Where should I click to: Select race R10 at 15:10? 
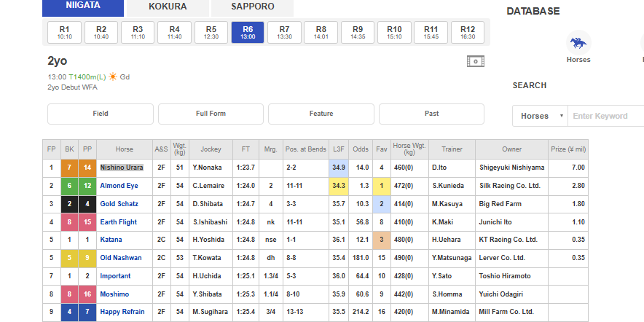394,33
